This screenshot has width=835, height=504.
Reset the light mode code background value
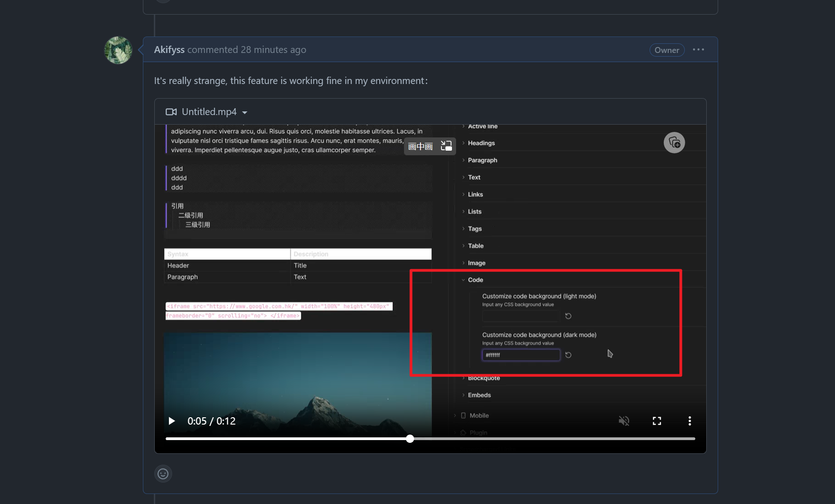[x=568, y=315]
